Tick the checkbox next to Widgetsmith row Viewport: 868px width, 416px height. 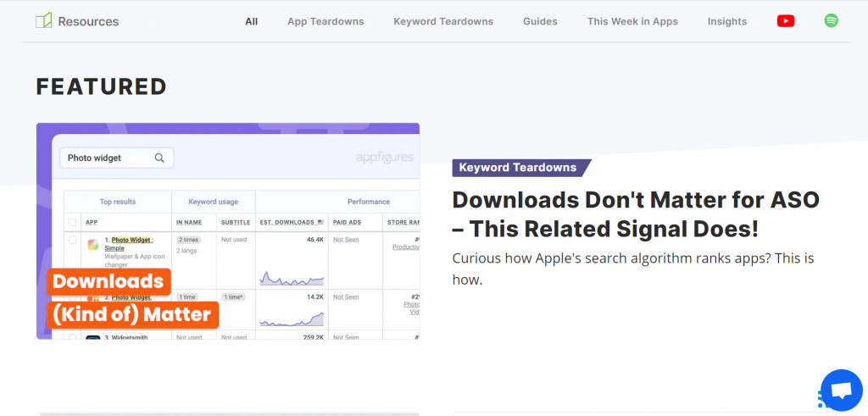[72, 336]
